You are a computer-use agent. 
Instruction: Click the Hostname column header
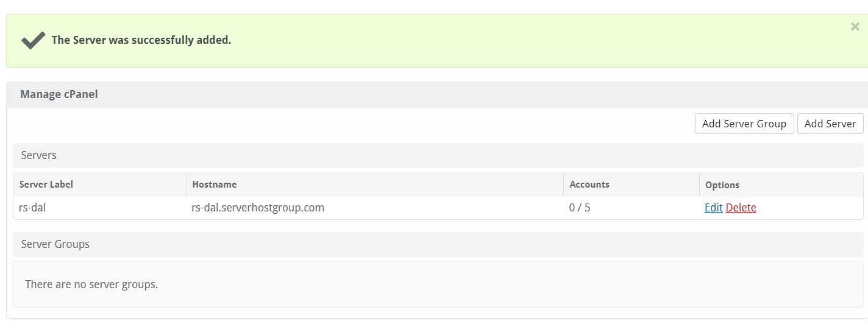[x=214, y=185]
